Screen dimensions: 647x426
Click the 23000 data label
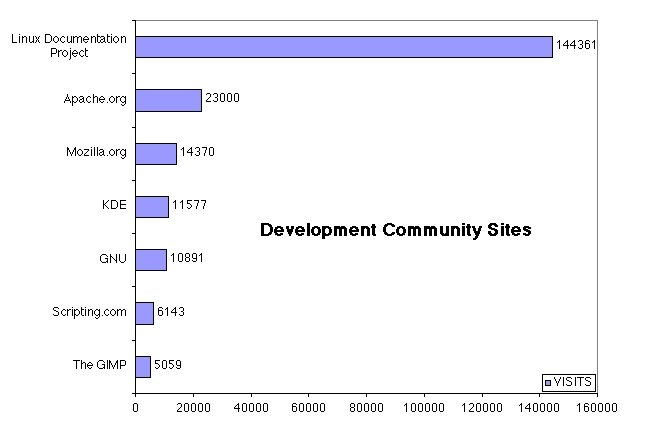coord(222,99)
